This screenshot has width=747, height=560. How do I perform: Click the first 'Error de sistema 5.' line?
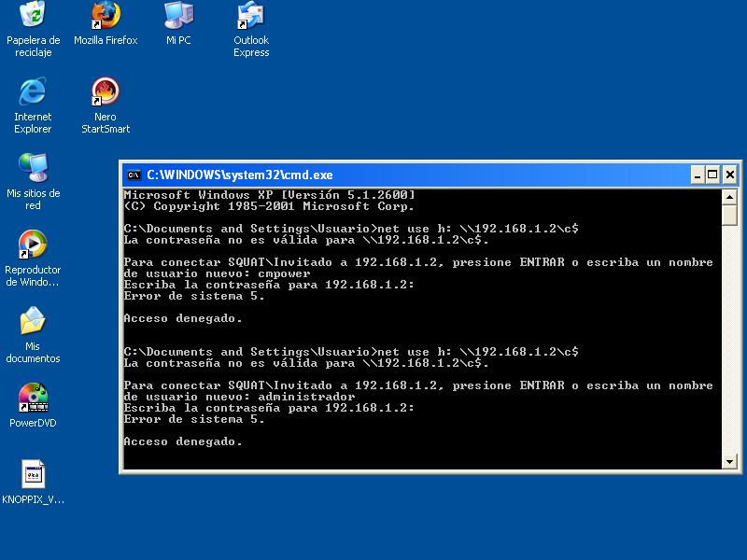194,296
